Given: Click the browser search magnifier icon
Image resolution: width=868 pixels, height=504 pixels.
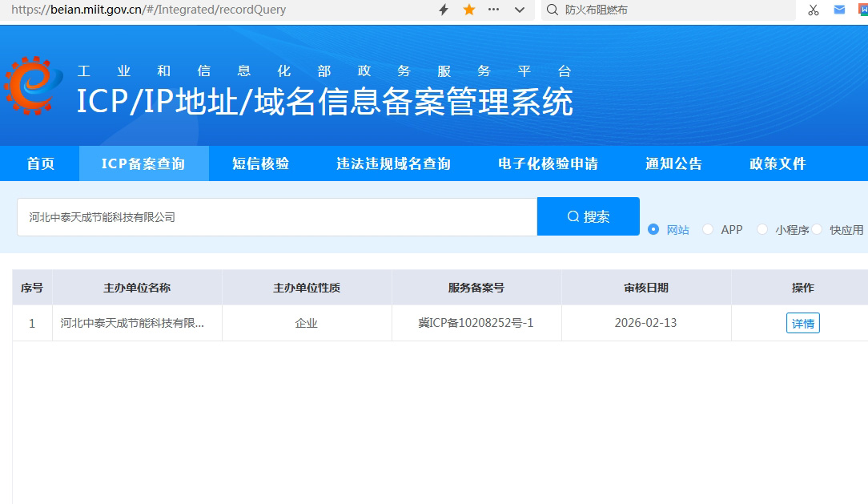Looking at the screenshot, I should (552, 10).
